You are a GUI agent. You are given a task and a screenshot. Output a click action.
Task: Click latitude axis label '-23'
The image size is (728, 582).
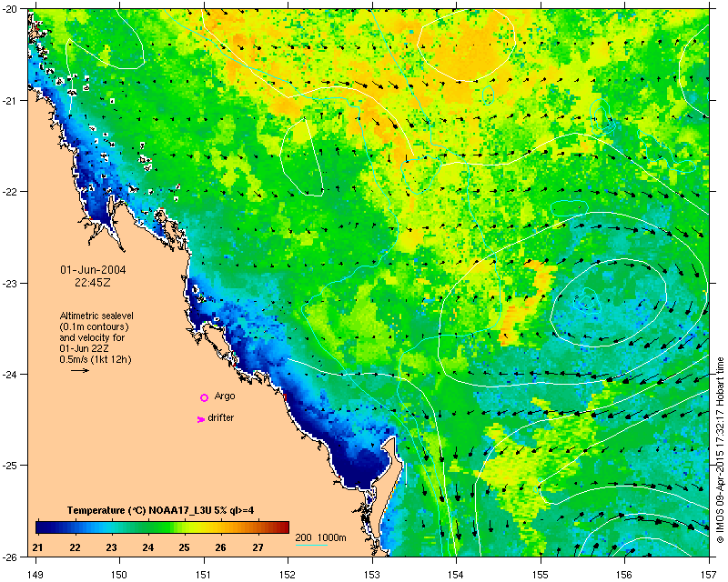tap(10, 283)
